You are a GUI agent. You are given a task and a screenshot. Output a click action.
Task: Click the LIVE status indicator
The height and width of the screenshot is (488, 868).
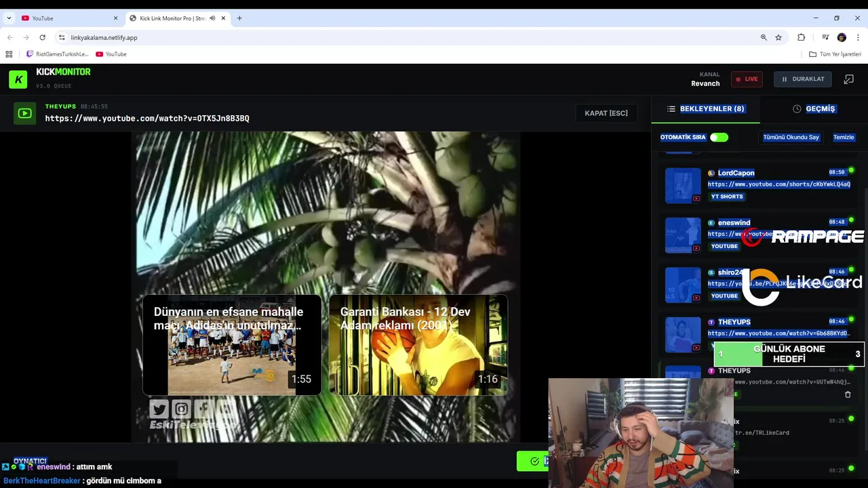click(747, 79)
